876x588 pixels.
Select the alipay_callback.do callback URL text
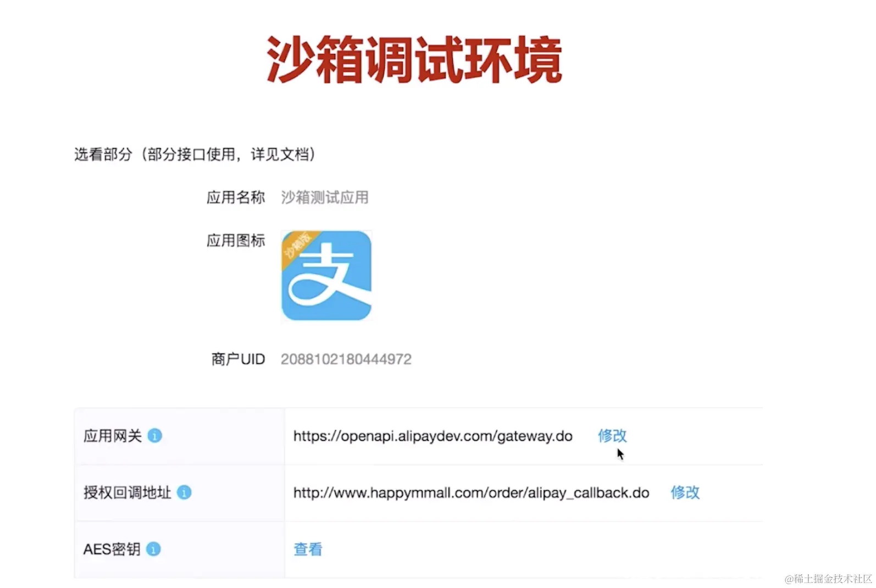(472, 493)
